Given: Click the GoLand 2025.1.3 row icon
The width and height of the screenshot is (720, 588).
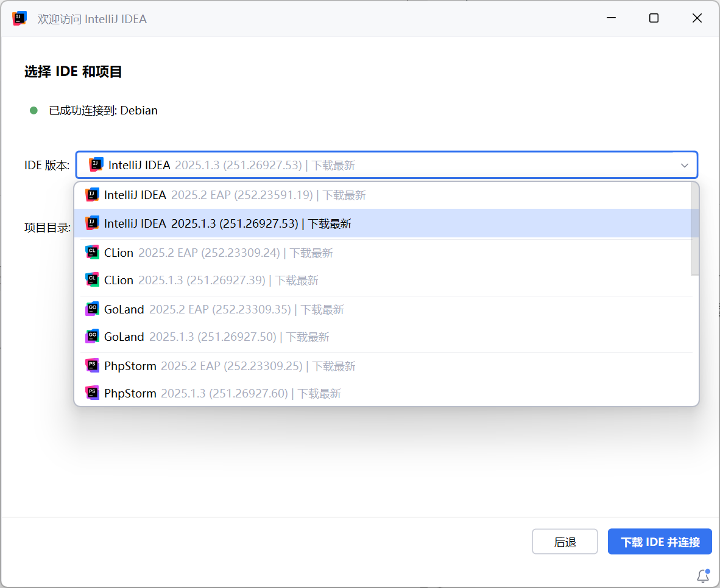Looking at the screenshot, I should point(92,337).
